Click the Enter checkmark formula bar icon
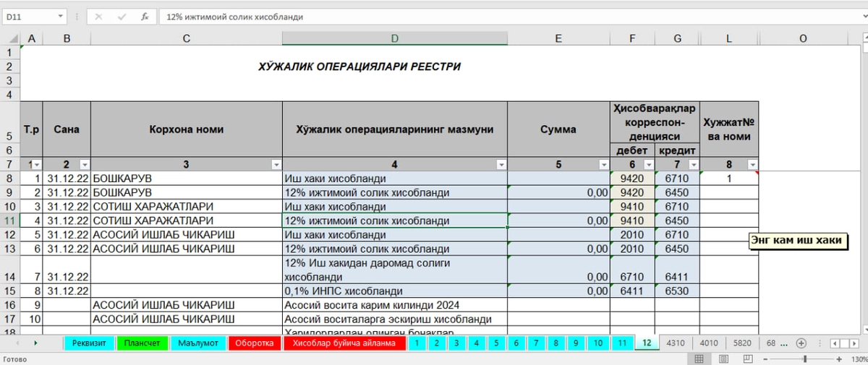 (x=122, y=16)
